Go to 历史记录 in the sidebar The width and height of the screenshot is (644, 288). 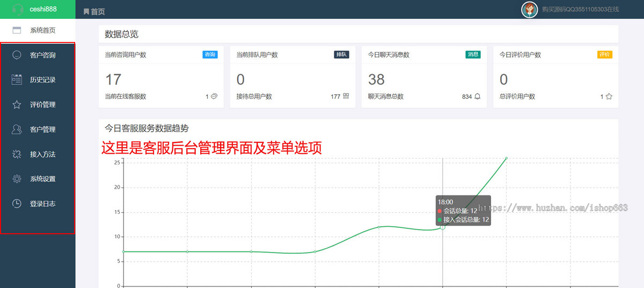tap(38, 80)
